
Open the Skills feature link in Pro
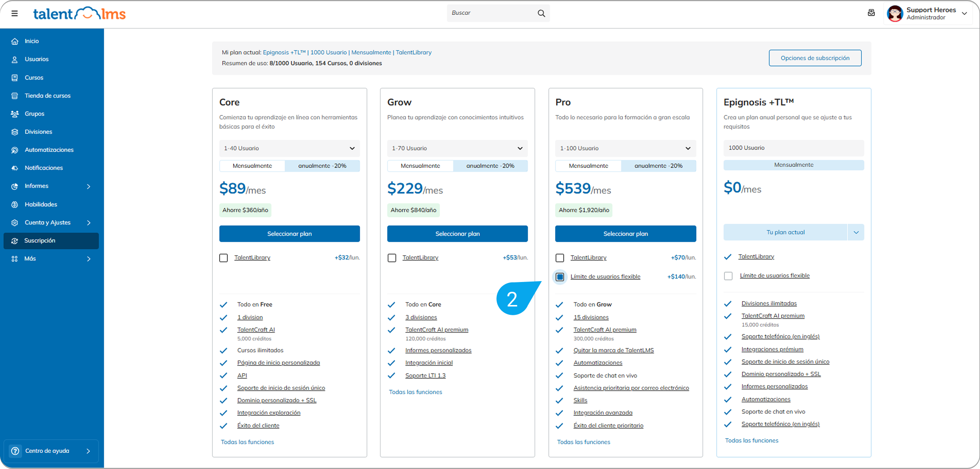580,400
